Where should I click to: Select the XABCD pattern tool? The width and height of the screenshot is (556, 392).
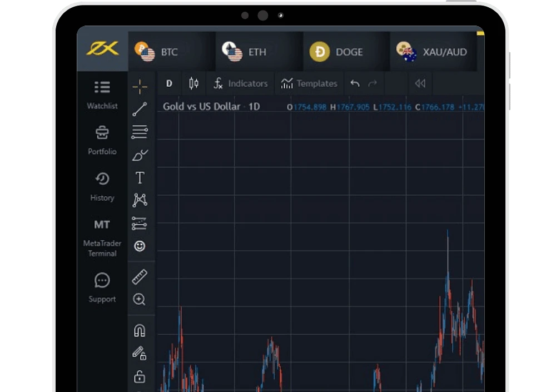click(140, 200)
